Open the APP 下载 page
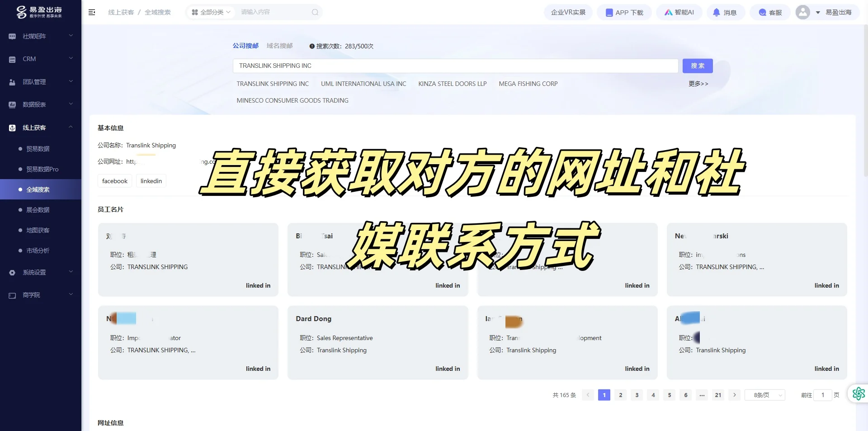This screenshot has height=431, width=868. pyautogui.click(x=624, y=12)
